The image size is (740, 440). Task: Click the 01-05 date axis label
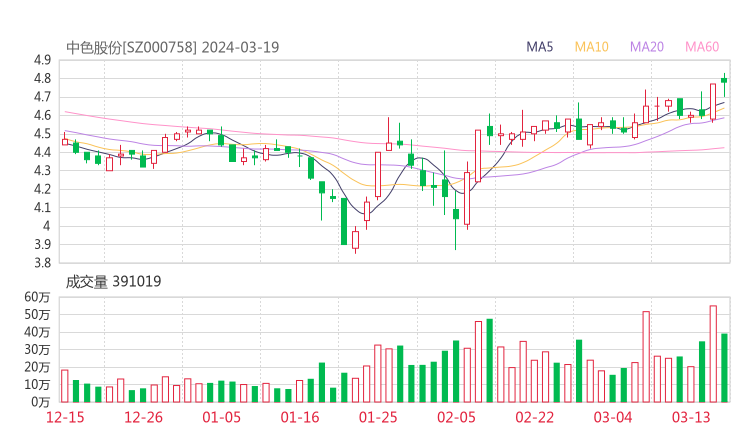[221, 417]
